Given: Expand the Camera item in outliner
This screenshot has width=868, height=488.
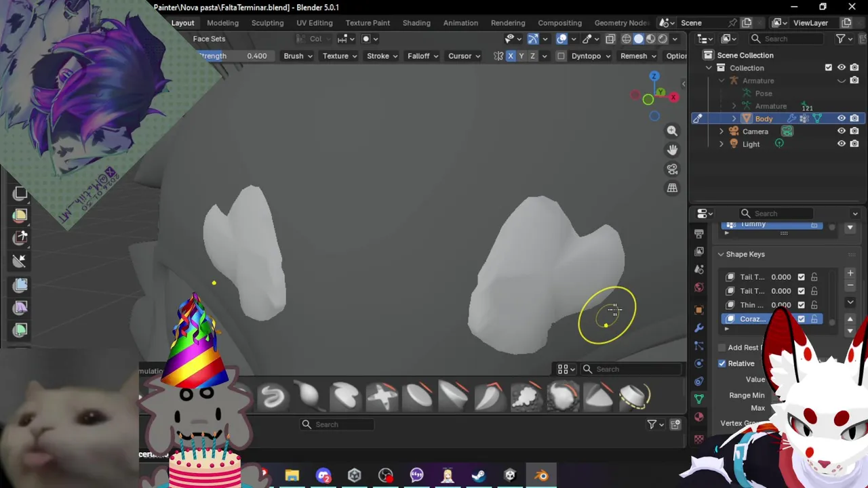Looking at the screenshot, I should (x=722, y=131).
